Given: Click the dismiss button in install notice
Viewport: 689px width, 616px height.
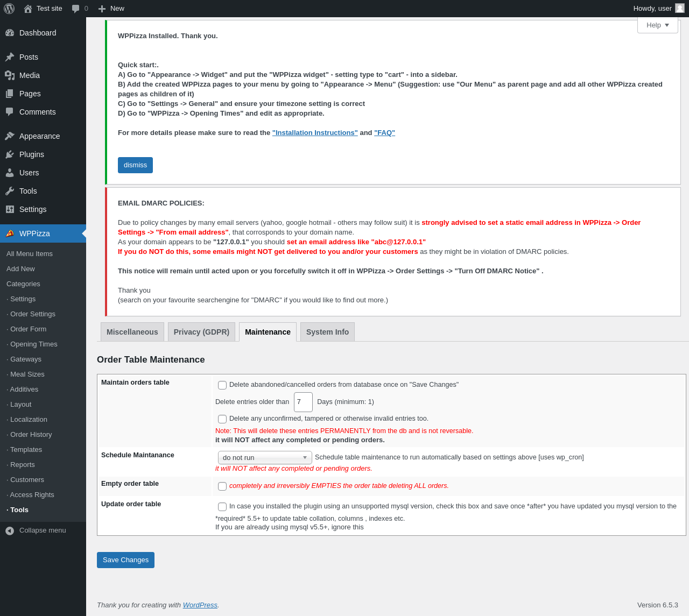Looking at the screenshot, I should (135, 165).
